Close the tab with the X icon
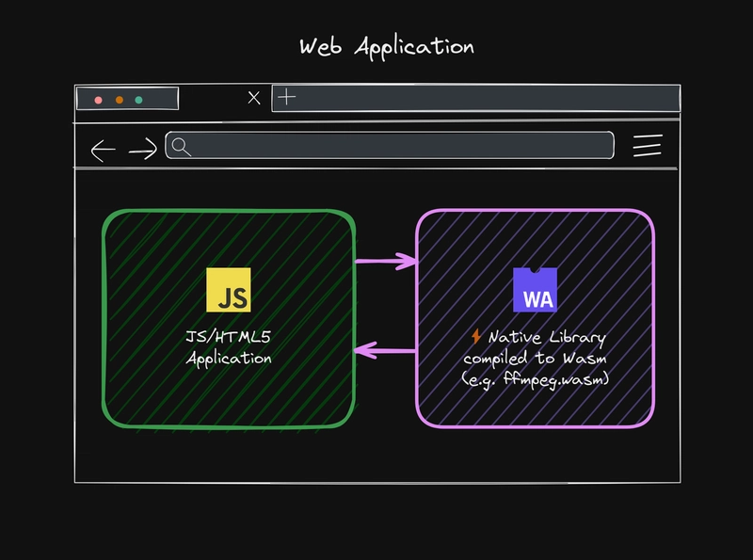Image resolution: width=753 pixels, height=560 pixels. pyautogui.click(x=254, y=98)
